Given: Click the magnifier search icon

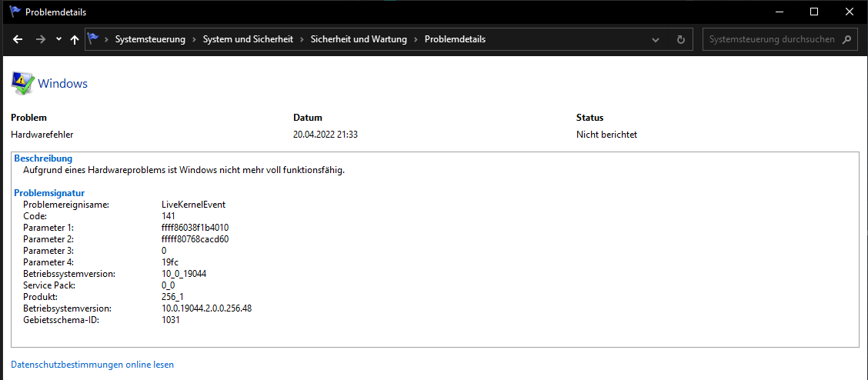Looking at the screenshot, I should [x=846, y=40].
